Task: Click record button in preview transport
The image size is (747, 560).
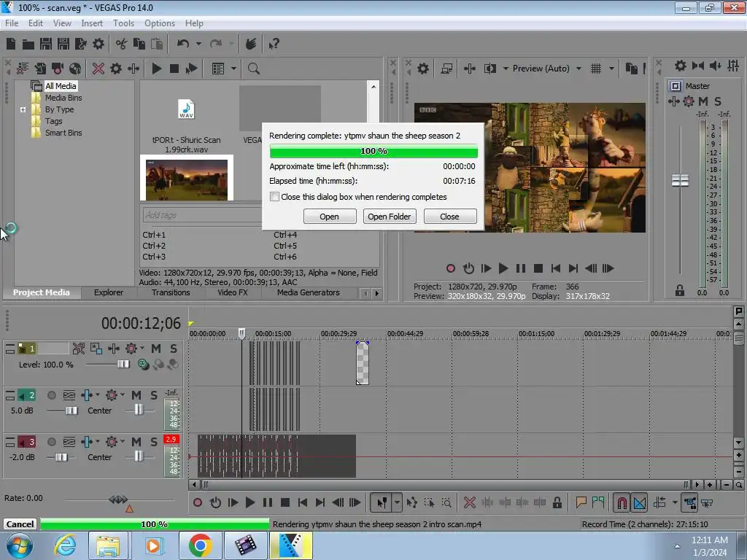Action: tap(450, 268)
